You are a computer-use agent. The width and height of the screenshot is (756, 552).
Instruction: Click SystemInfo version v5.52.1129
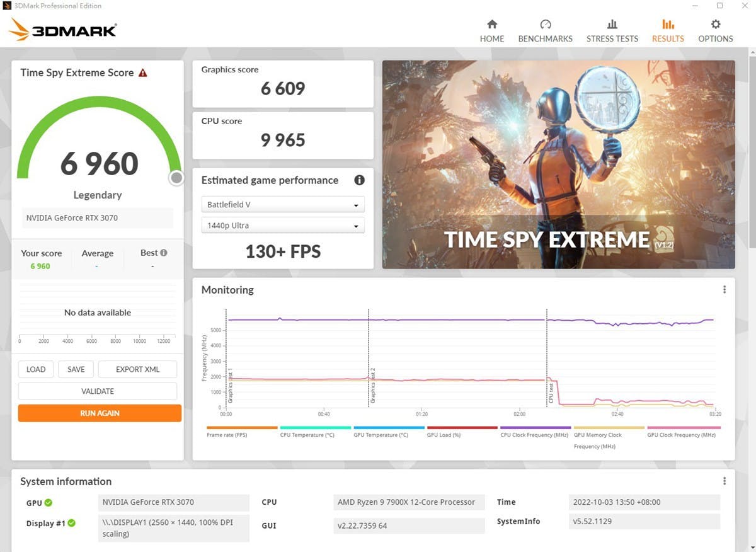(x=644, y=521)
